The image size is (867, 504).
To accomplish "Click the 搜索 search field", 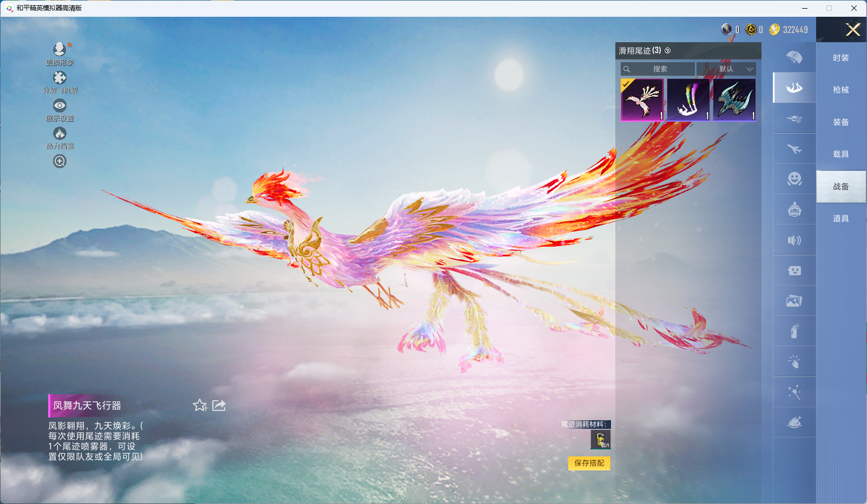I will click(658, 69).
